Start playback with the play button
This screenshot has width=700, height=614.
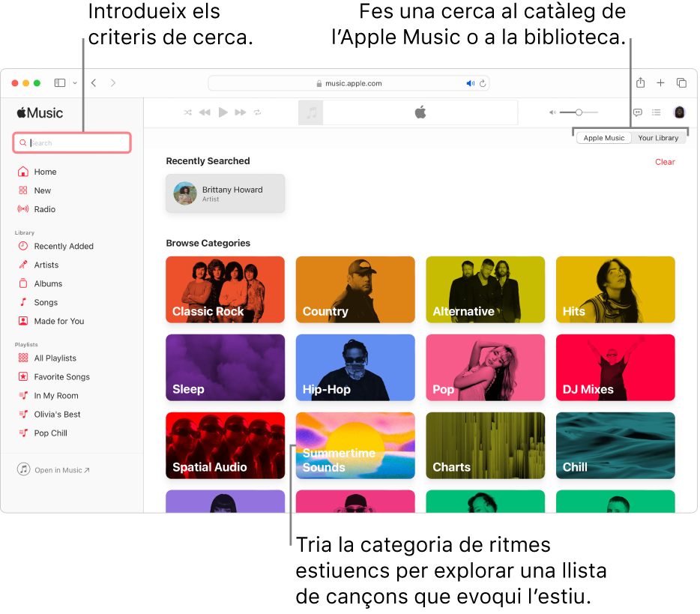tap(223, 112)
